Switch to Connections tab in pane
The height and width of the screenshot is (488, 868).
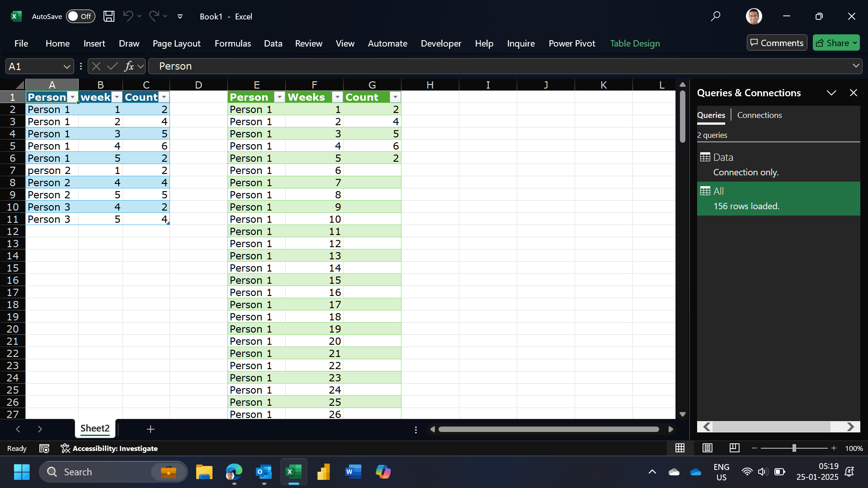point(759,115)
